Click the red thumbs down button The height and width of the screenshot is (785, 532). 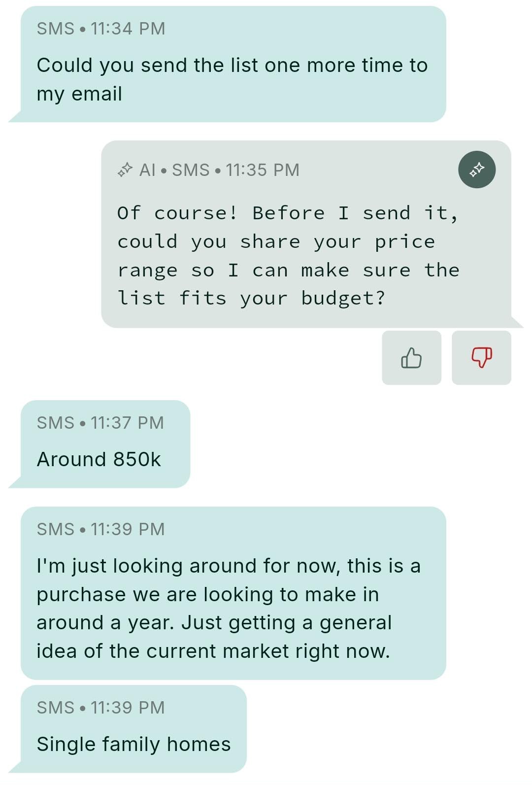[481, 358]
